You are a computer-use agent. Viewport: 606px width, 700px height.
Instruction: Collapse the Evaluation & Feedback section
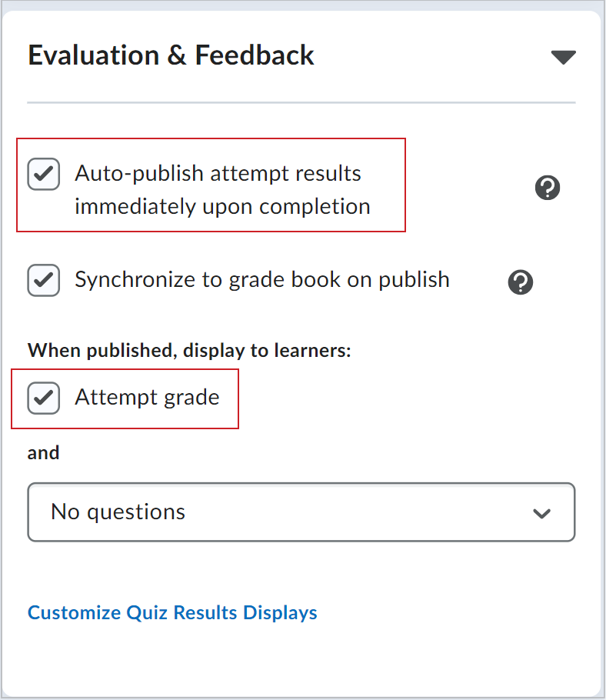pyautogui.click(x=563, y=56)
